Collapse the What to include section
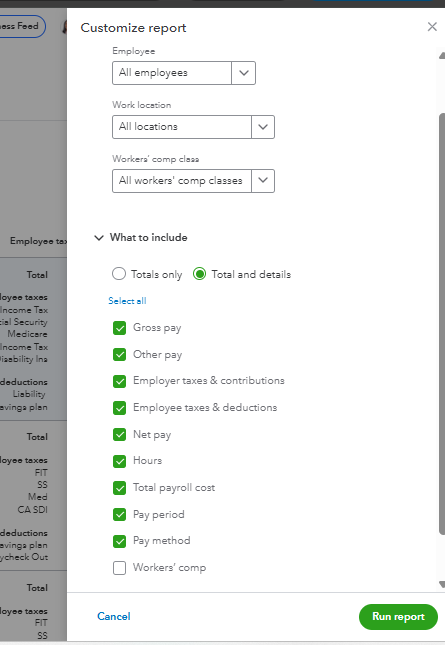This screenshot has width=445, height=645. (99, 238)
